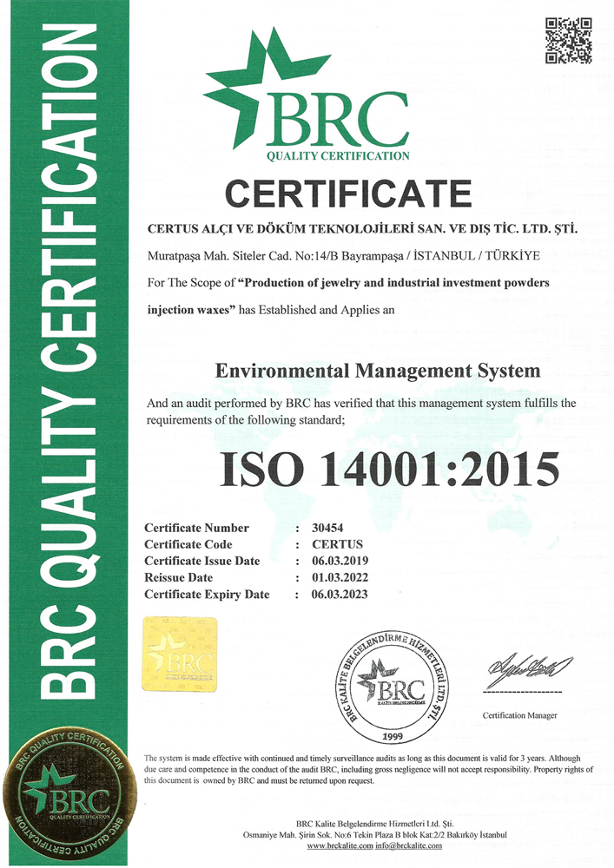Click the Environmental Management System heading
Viewport: 614px width, 868px height.
[x=378, y=370]
